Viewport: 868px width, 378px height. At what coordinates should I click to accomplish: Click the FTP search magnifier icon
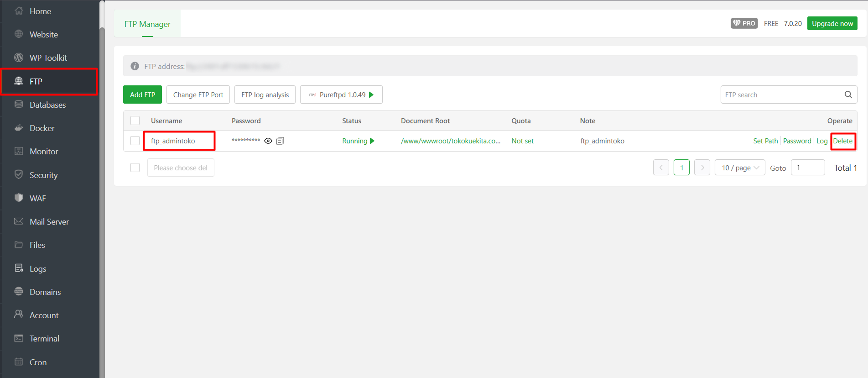[x=848, y=94]
